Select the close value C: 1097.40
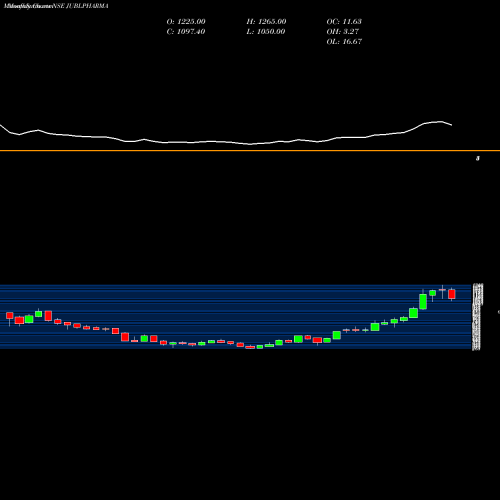Image resolution: width=500 pixels, height=500 pixels. (186, 32)
